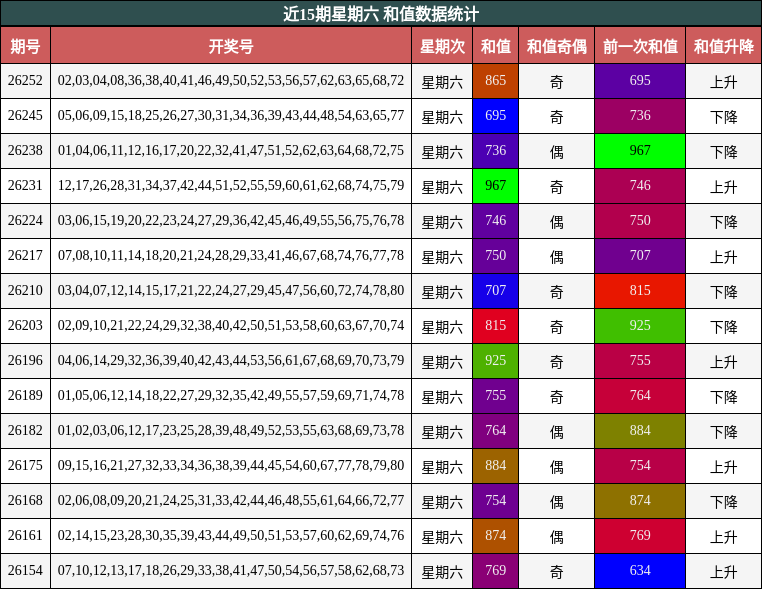Click the 和值 cell 925 in row 26196
762x589 pixels.
[x=495, y=361]
